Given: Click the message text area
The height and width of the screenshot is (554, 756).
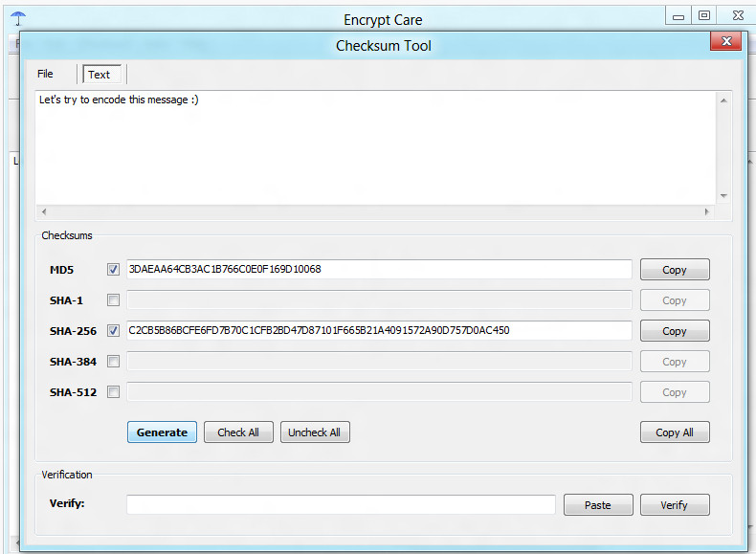Looking at the screenshot, I should click(x=376, y=148).
